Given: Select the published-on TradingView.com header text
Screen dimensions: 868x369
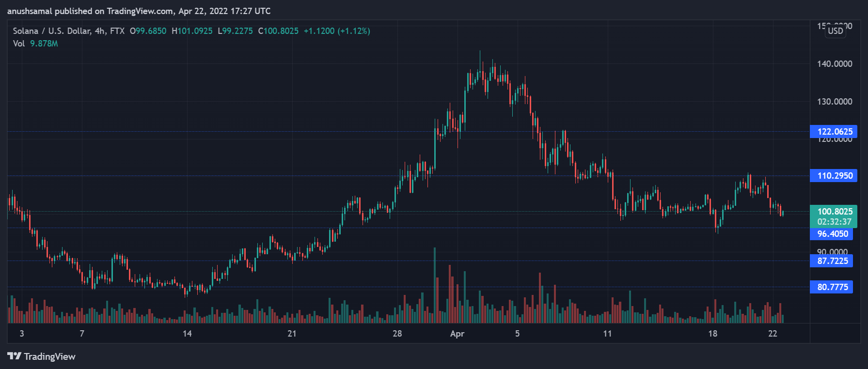Looking at the screenshot, I should click(x=139, y=11).
